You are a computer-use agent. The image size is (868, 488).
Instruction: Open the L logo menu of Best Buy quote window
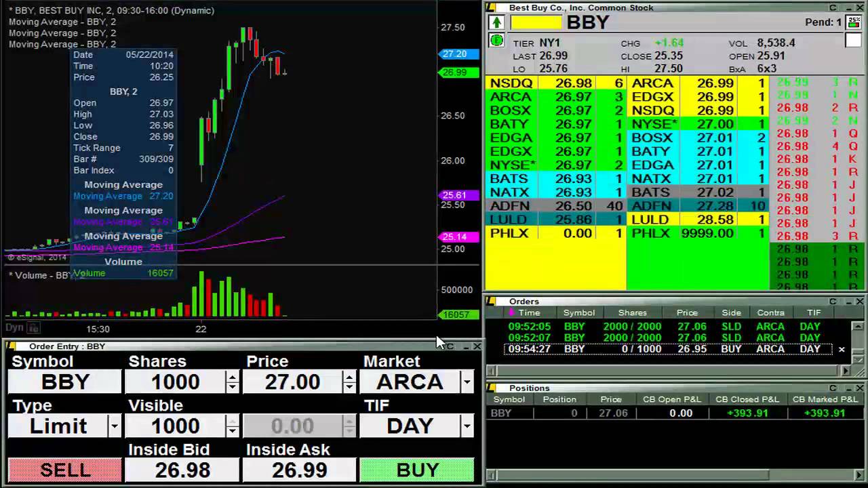coord(492,7)
